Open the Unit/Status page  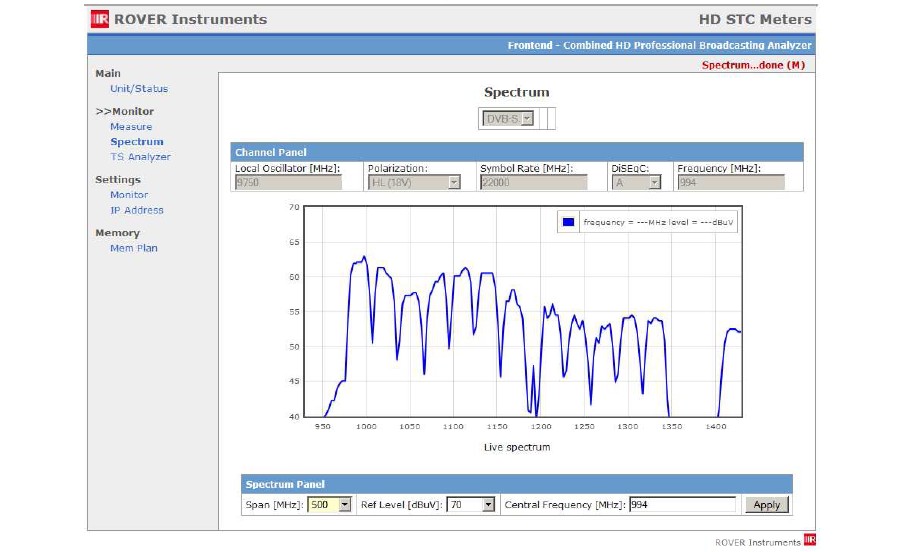(x=139, y=89)
